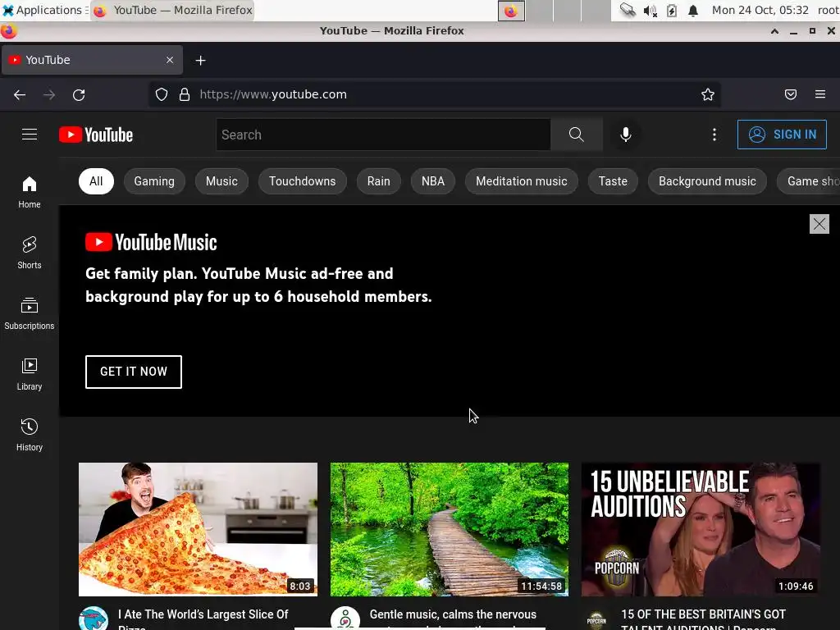This screenshot has width=840, height=630.
Task: Open History in sidebar
Action: [30, 435]
